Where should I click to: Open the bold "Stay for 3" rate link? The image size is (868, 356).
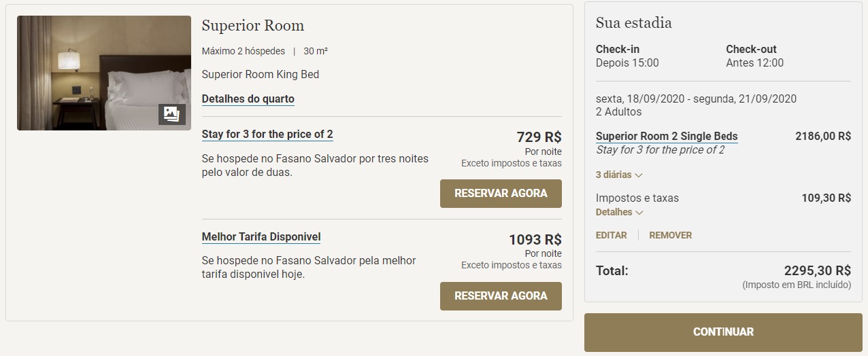[x=267, y=134]
